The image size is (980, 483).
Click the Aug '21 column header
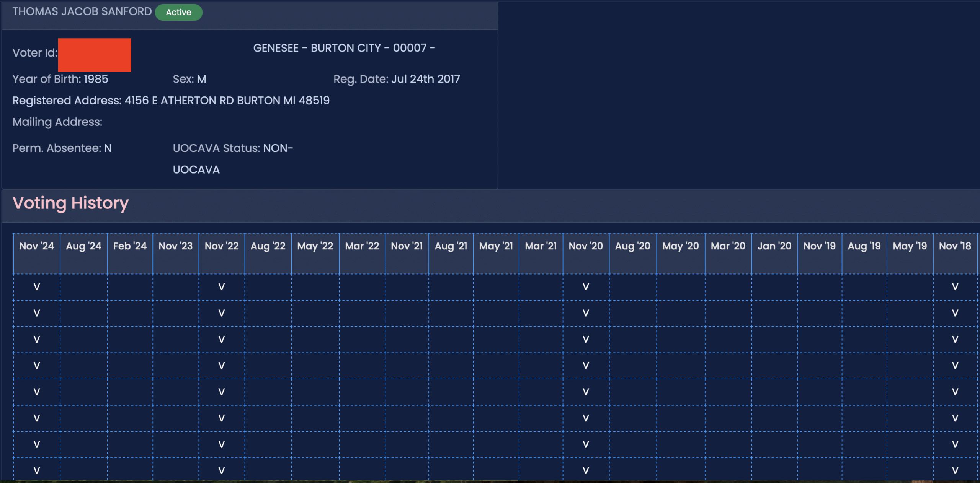[x=451, y=254]
